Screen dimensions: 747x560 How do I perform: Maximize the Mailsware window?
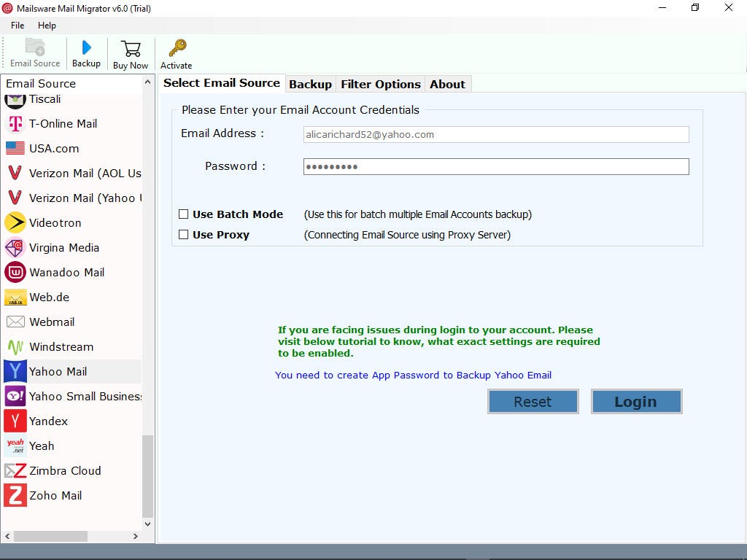point(695,7)
